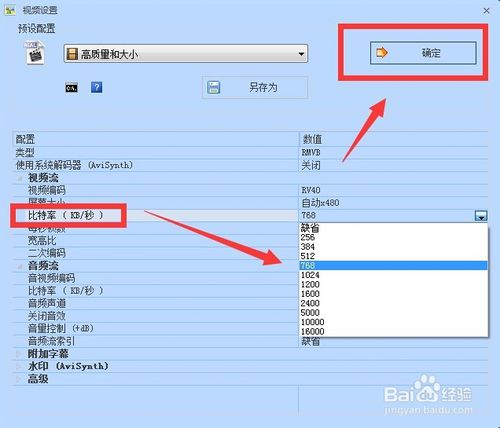Click the 关闭 value for AviSynth decoder
The height and width of the screenshot is (428, 500).
tap(311, 165)
